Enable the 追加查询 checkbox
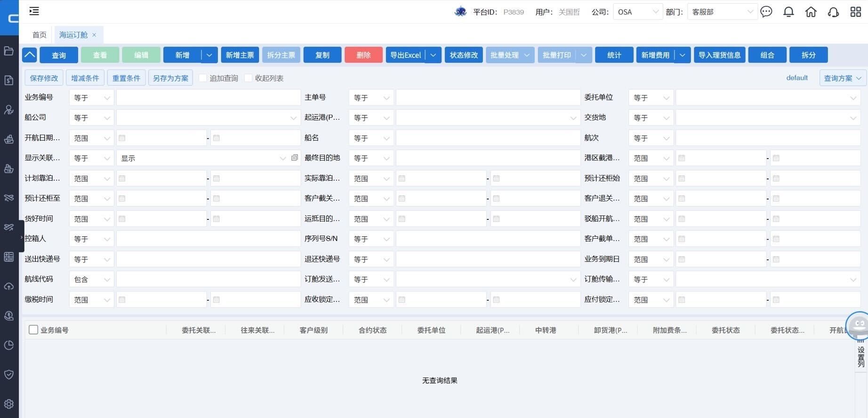The image size is (868, 418). (203, 78)
